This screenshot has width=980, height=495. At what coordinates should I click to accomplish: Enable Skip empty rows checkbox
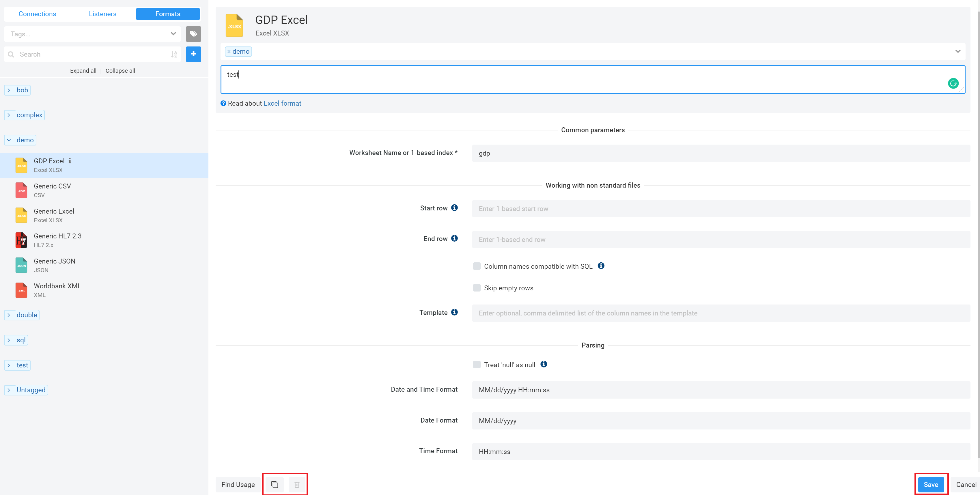click(477, 288)
